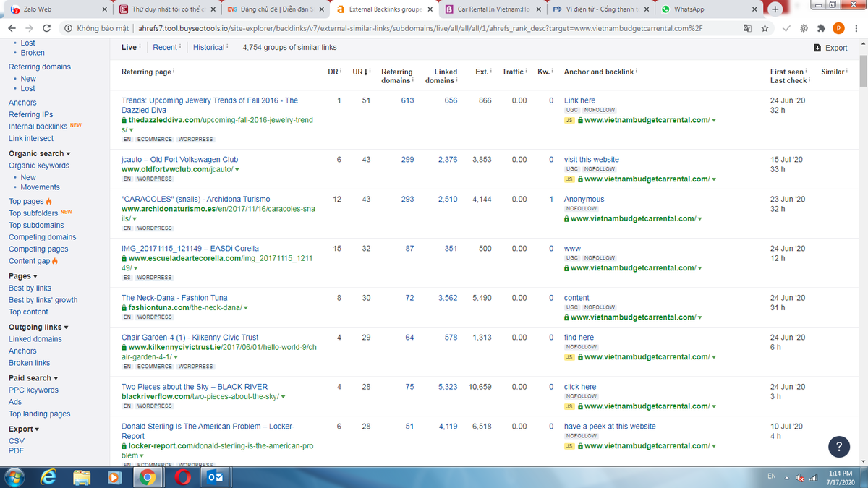Open Windows Media Player from the taskbar
This screenshot has height=488, width=868.
[x=114, y=477]
